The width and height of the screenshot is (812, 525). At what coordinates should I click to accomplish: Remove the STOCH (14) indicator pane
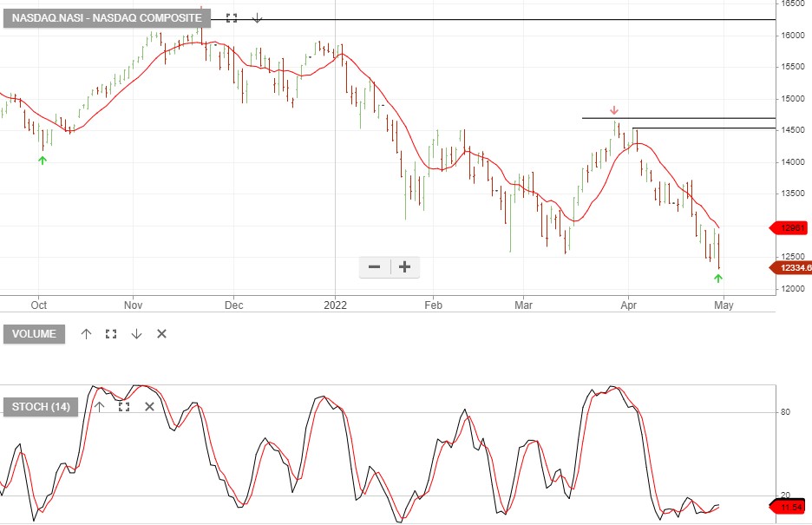149,407
